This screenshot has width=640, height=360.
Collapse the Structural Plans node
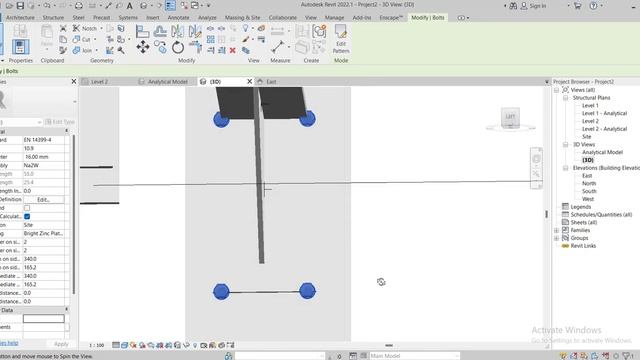tap(565, 98)
